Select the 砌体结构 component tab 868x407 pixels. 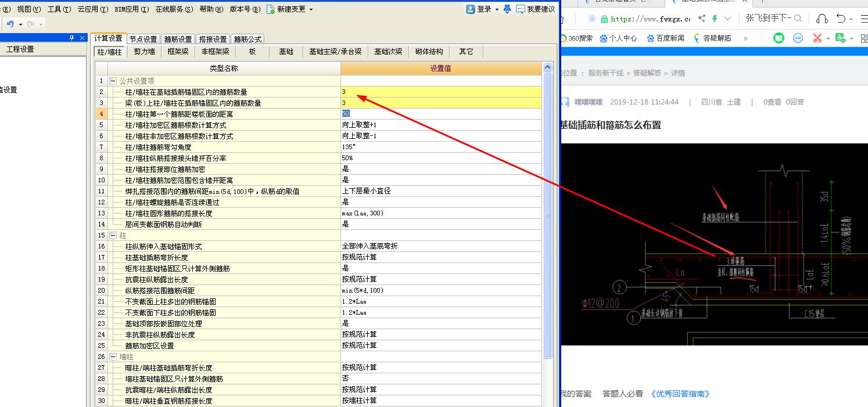[x=429, y=52]
